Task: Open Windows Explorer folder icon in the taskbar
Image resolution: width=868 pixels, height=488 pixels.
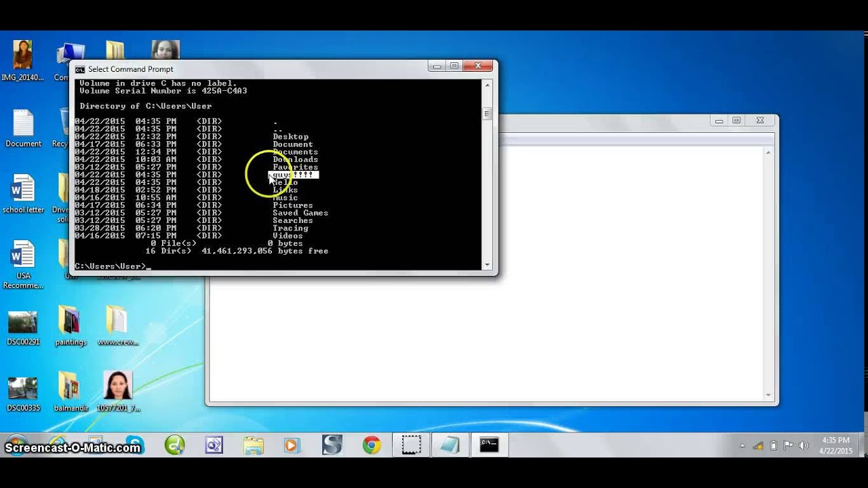Action: pyautogui.click(x=253, y=445)
